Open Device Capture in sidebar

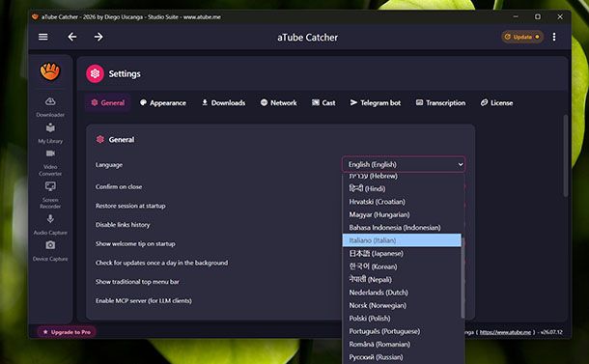tap(50, 251)
